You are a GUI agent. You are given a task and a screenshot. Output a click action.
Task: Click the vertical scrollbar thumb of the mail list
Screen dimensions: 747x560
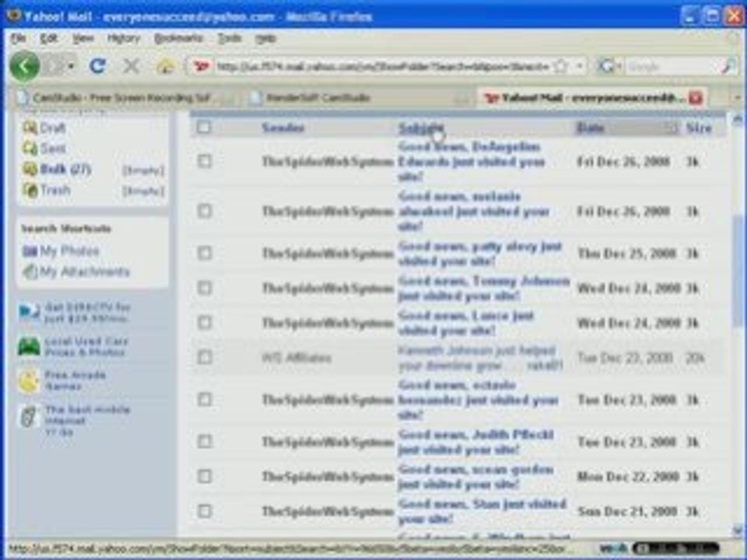click(737, 272)
